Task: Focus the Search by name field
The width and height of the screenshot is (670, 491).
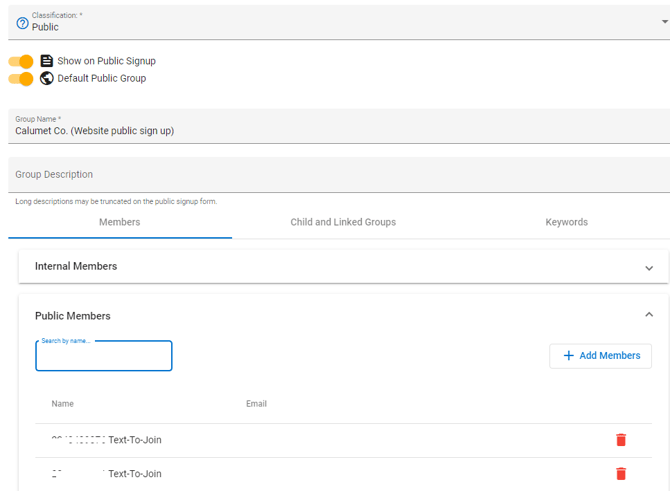Action: point(104,356)
